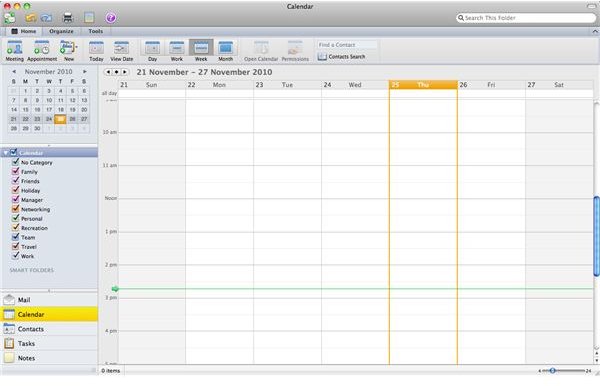This screenshot has height=386, width=600.
Task: Click the vertical scrollbar thumb of the calendar
Action: tap(596, 236)
